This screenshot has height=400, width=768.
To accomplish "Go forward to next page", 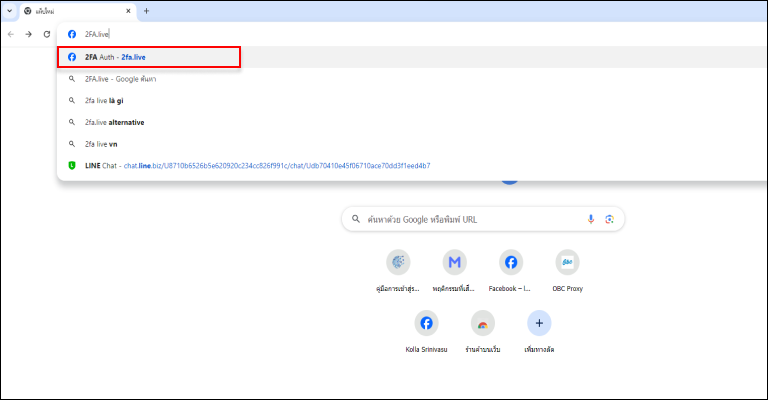I will coord(28,34).
